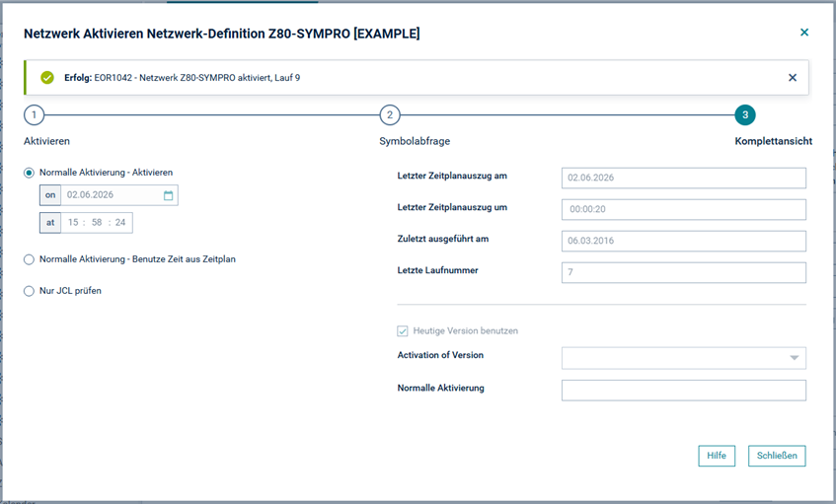Click the seconds value 24 in time field
This screenshot has height=504, width=836.
click(x=120, y=223)
